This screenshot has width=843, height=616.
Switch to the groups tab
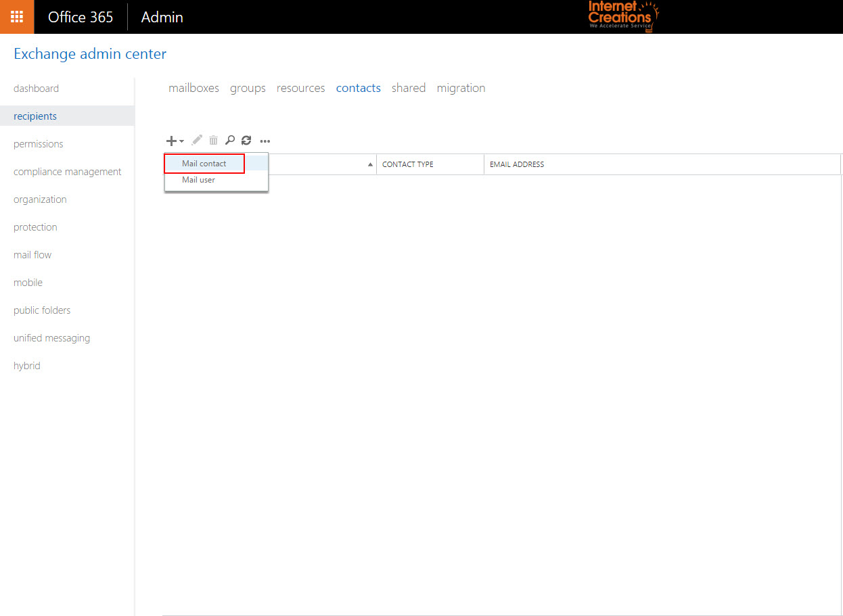pyautogui.click(x=248, y=88)
